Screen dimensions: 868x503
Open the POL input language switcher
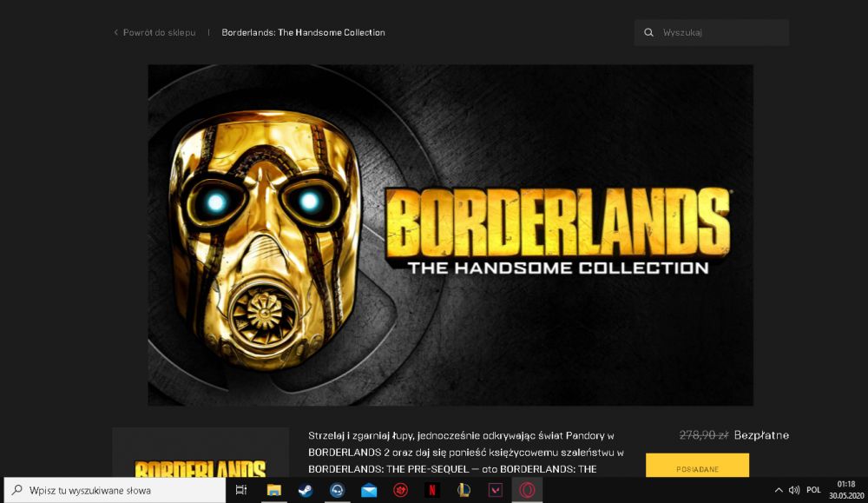pos(813,490)
